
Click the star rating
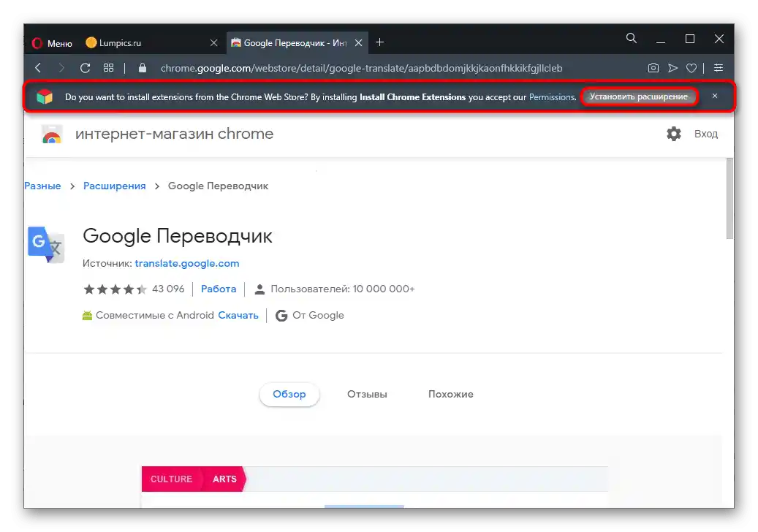click(x=115, y=289)
